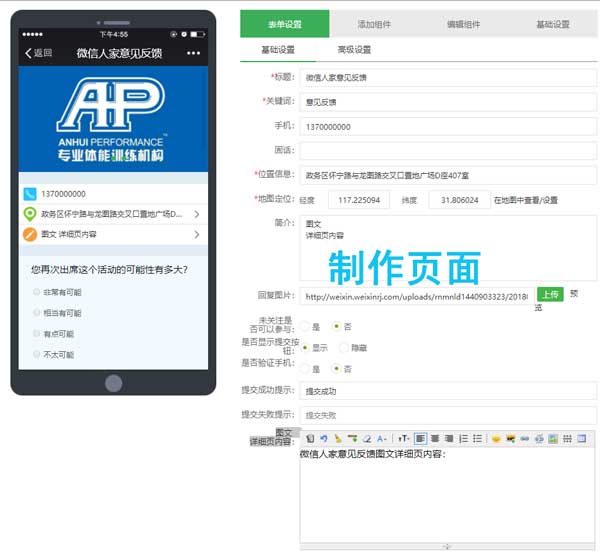Click the eraser remove-format icon
Image resolution: width=600 pixels, height=553 pixels.
coord(367,439)
